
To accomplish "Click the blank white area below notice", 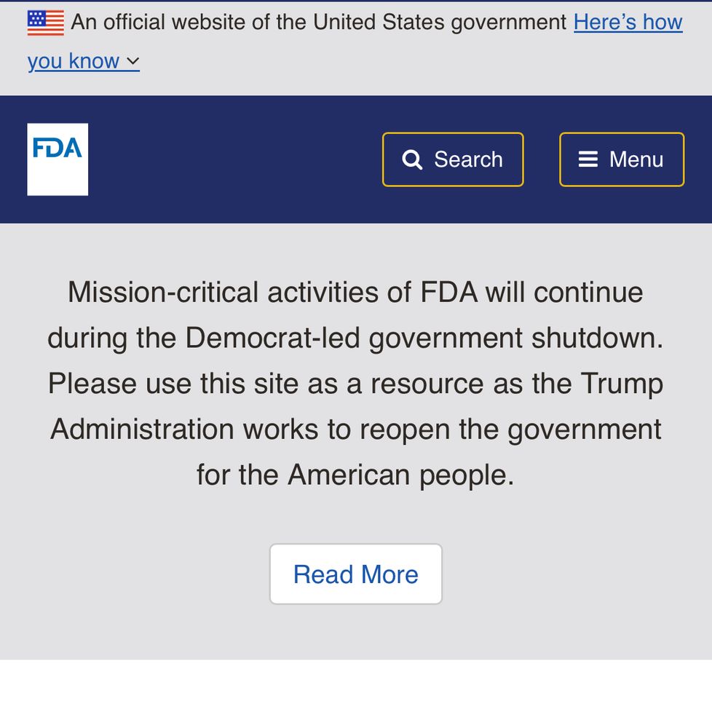I will pyautogui.click(x=356, y=694).
